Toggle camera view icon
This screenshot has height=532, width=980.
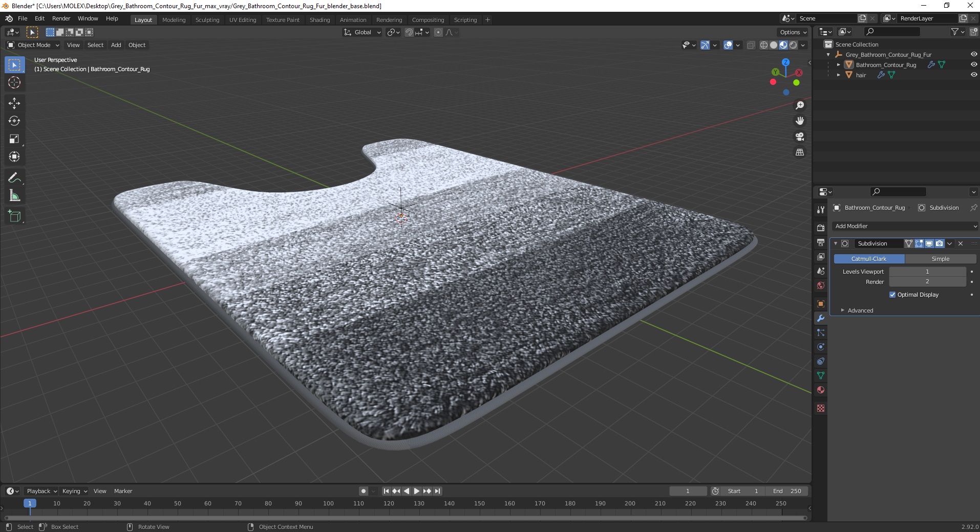tap(799, 137)
